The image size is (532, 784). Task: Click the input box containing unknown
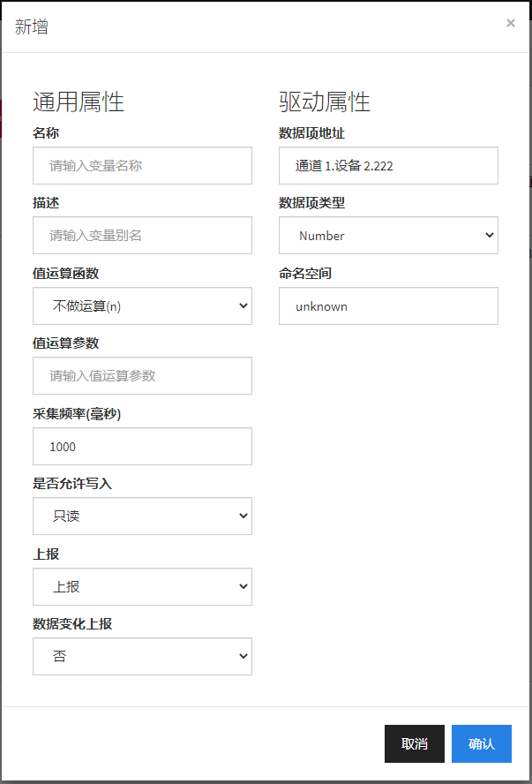click(388, 306)
